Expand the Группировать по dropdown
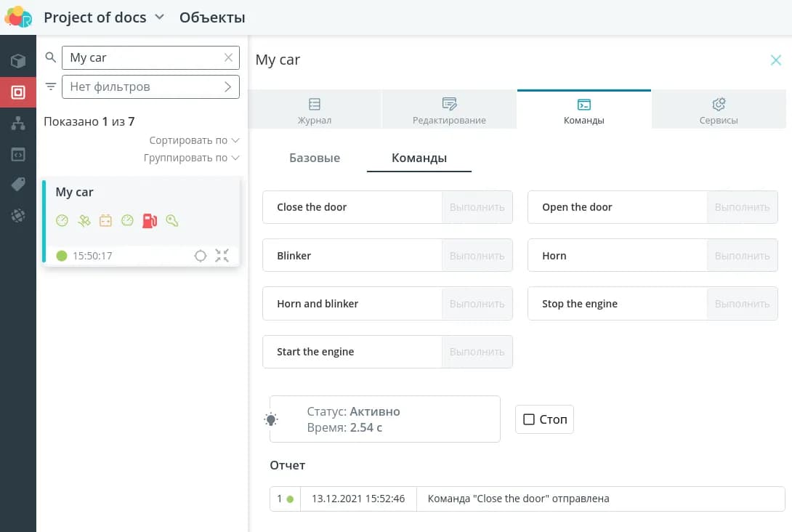792x532 pixels. [191, 158]
